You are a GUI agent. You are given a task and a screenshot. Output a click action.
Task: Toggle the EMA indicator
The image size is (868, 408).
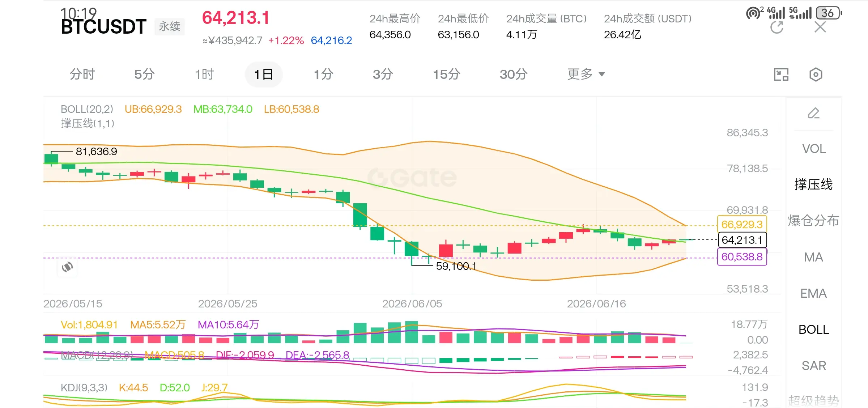[x=814, y=293]
